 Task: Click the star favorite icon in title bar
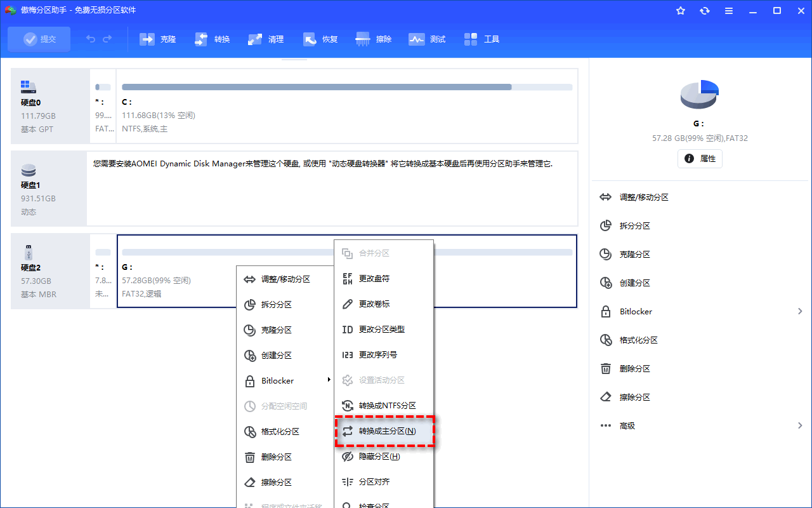click(680, 10)
